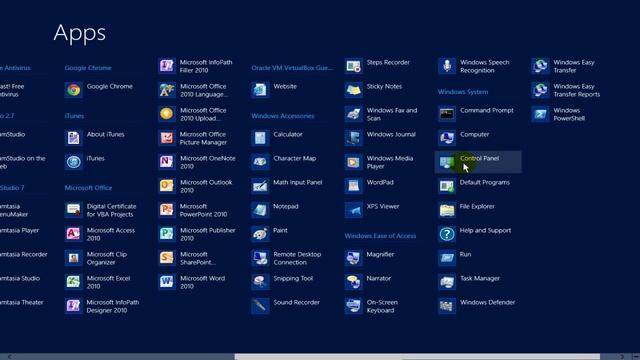Open Steps Recorder icon
This screenshot has height=360, width=640.
pos(353,66)
